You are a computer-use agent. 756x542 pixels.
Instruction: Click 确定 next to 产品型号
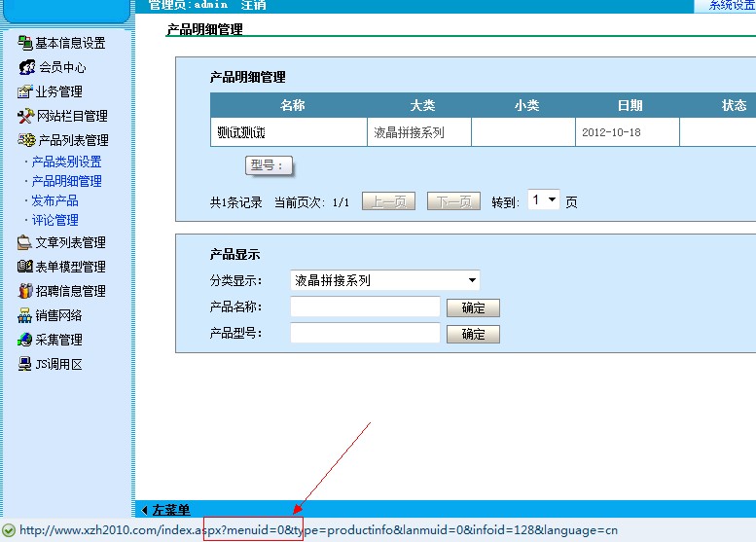(473, 335)
